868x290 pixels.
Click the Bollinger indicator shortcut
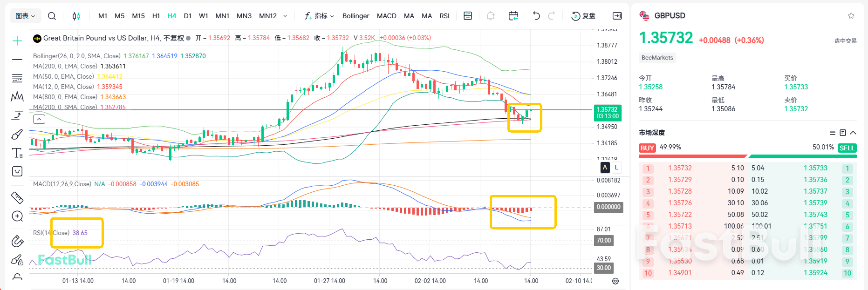click(x=355, y=16)
